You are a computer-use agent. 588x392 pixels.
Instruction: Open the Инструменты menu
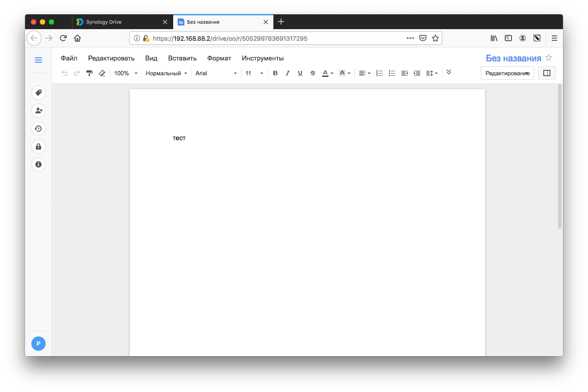263,58
